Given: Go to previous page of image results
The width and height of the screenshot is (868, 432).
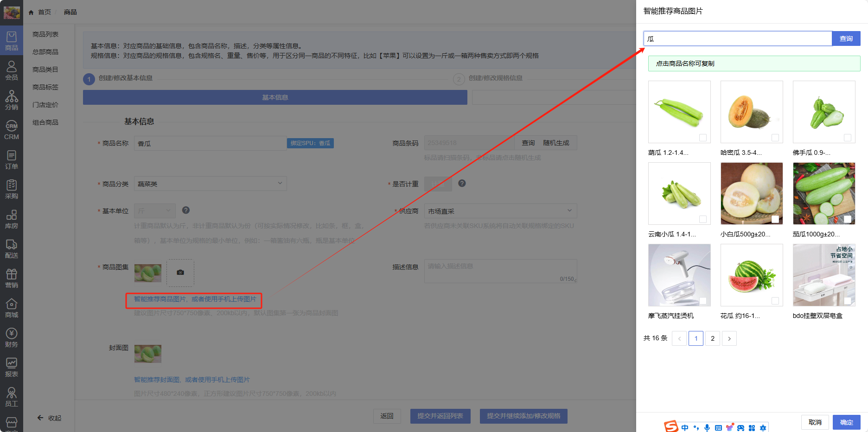Looking at the screenshot, I should click(679, 338).
